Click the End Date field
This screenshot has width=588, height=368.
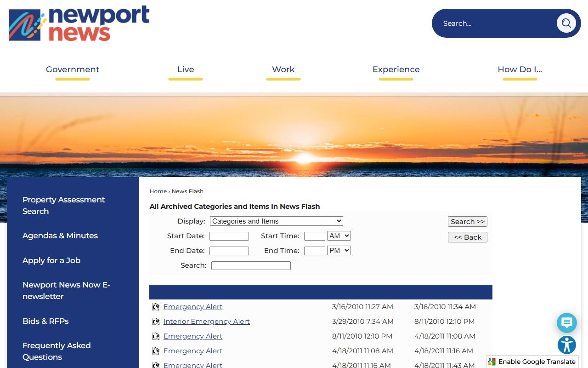pyautogui.click(x=229, y=251)
